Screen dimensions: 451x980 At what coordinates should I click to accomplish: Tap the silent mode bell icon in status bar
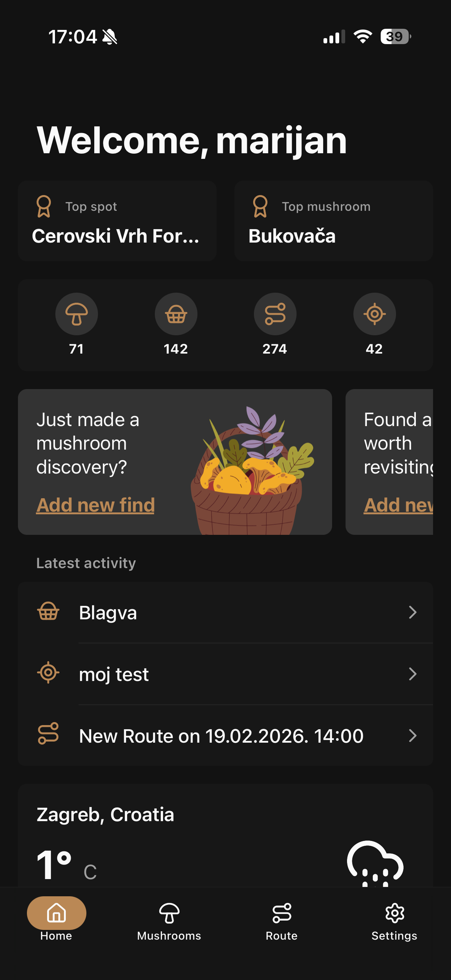(110, 37)
